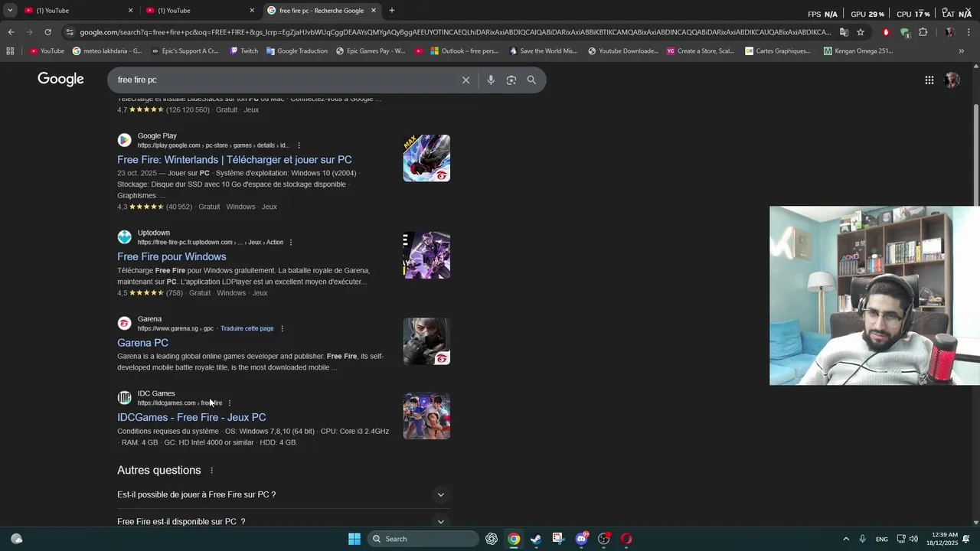Open the Cartes Graphiques bookmark

(x=777, y=51)
